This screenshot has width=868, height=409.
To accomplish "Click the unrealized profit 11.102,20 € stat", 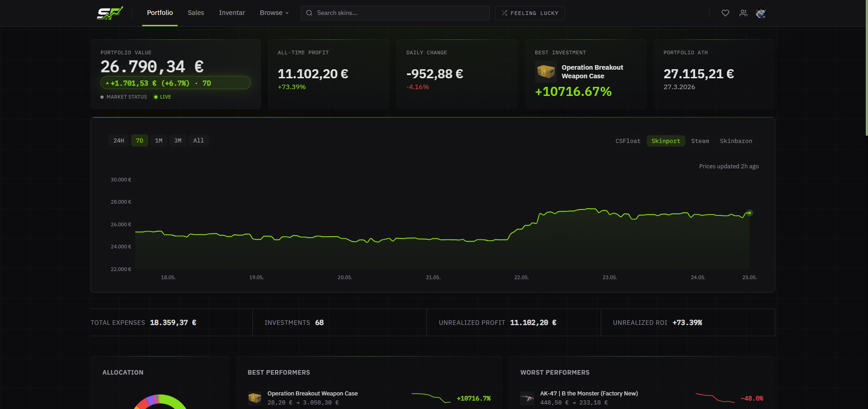I will coord(533,323).
